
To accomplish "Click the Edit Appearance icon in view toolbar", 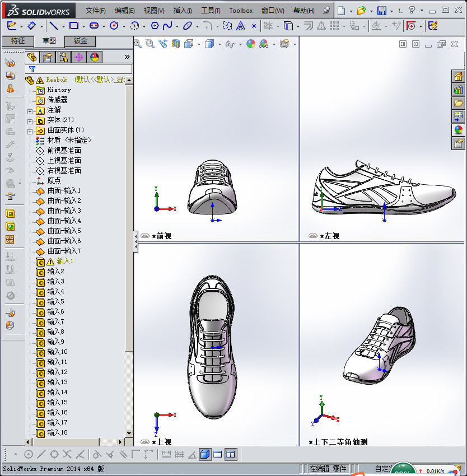I will point(251,44).
